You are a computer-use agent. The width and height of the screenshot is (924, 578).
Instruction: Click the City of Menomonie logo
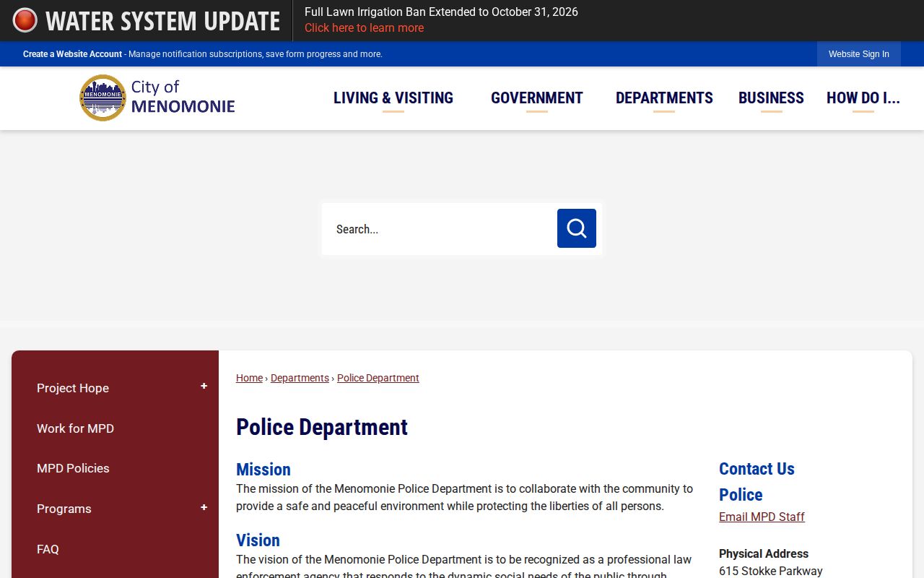[157, 98]
